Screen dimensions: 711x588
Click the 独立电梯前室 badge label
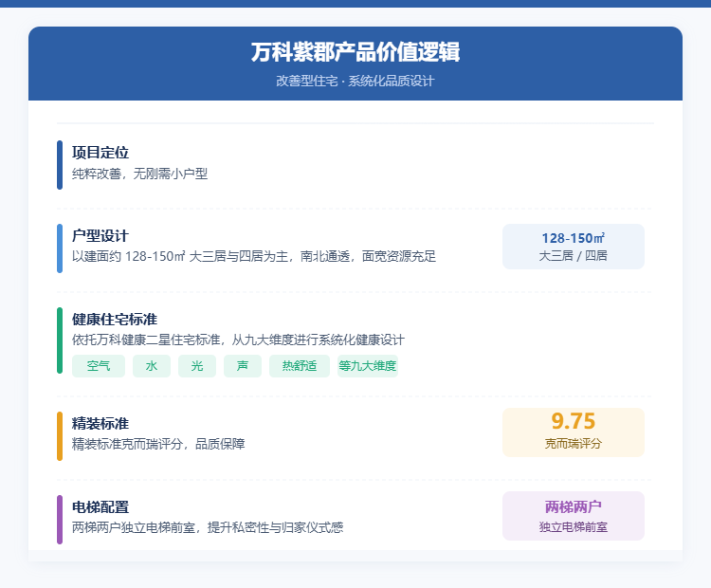click(574, 527)
